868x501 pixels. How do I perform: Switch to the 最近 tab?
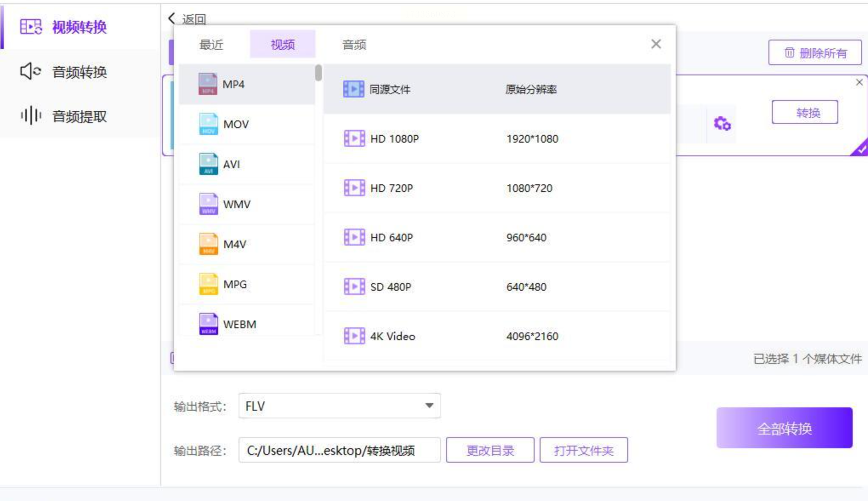click(211, 44)
